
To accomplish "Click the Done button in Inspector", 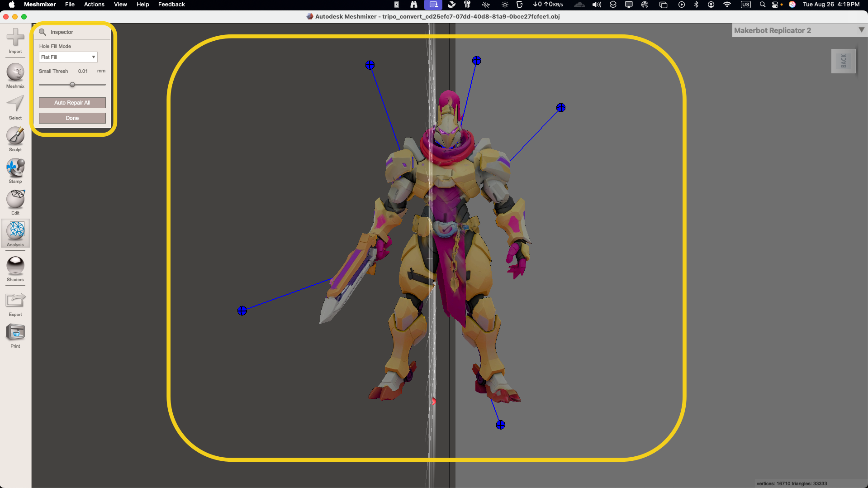I will click(72, 118).
